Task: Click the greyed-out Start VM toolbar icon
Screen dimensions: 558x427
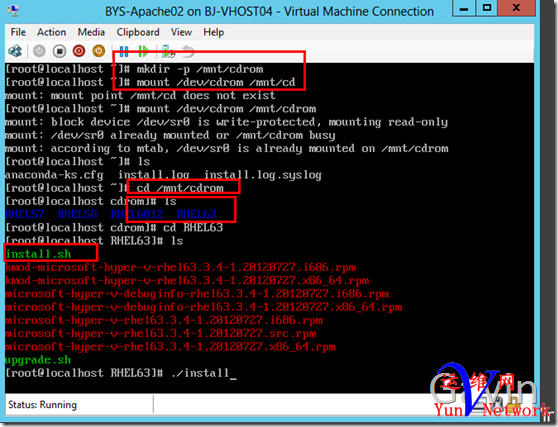Action: (x=39, y=51)
